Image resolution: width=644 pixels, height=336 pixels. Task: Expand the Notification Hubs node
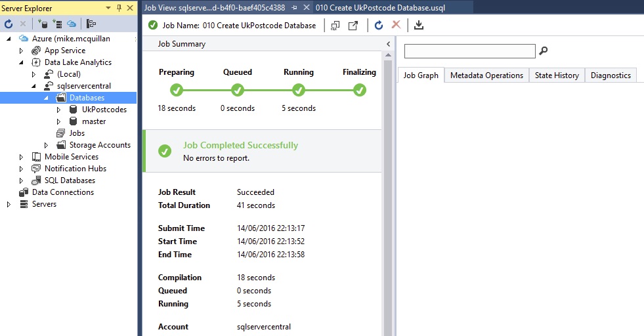(x=22, y=169)
